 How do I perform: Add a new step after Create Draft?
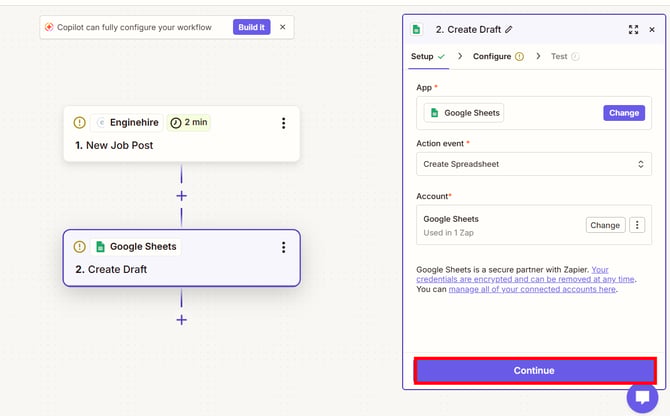point(182,320)
